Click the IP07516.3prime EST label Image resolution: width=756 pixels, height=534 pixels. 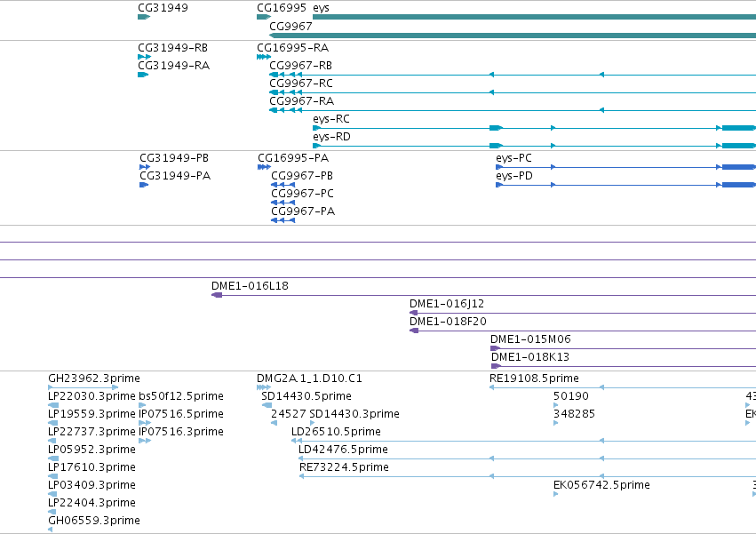(x=181, y=432)
